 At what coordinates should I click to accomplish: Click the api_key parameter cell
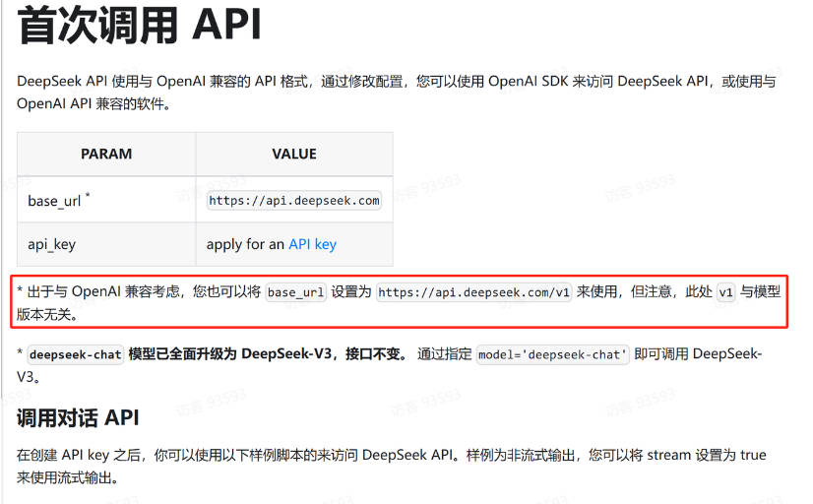point(106,244)
